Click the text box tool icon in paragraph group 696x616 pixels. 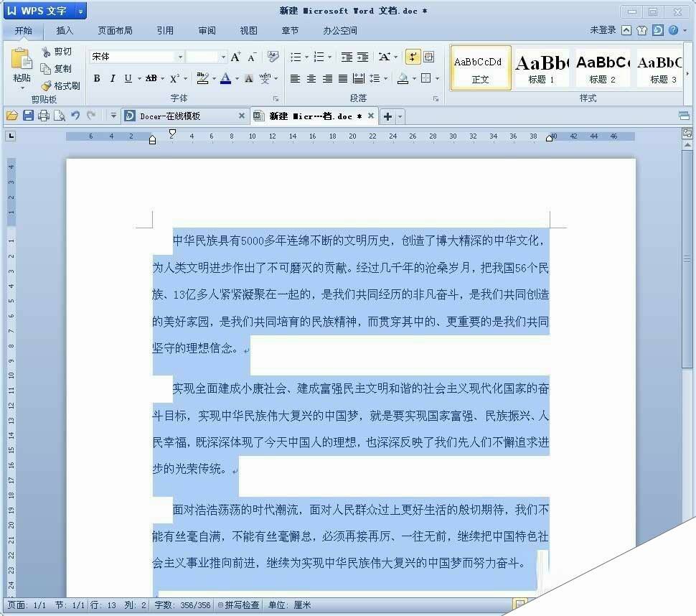pyautogui.click(x=428, y=57)
